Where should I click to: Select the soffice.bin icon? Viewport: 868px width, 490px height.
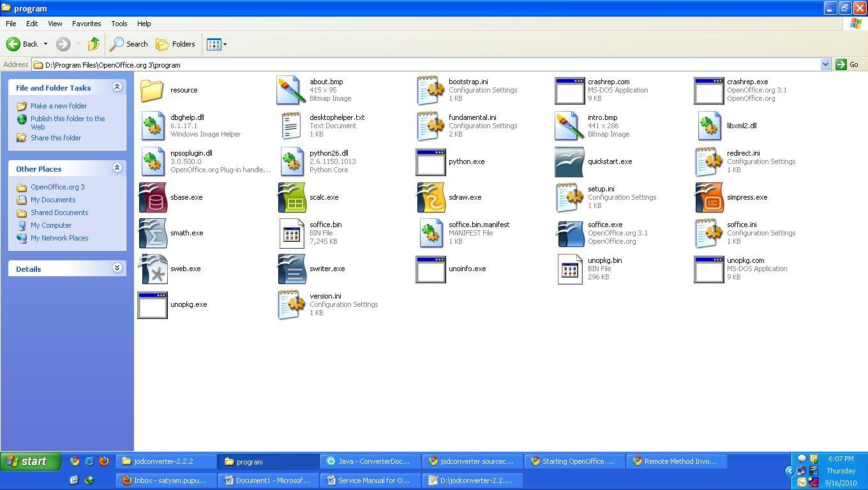coord(292,234)
